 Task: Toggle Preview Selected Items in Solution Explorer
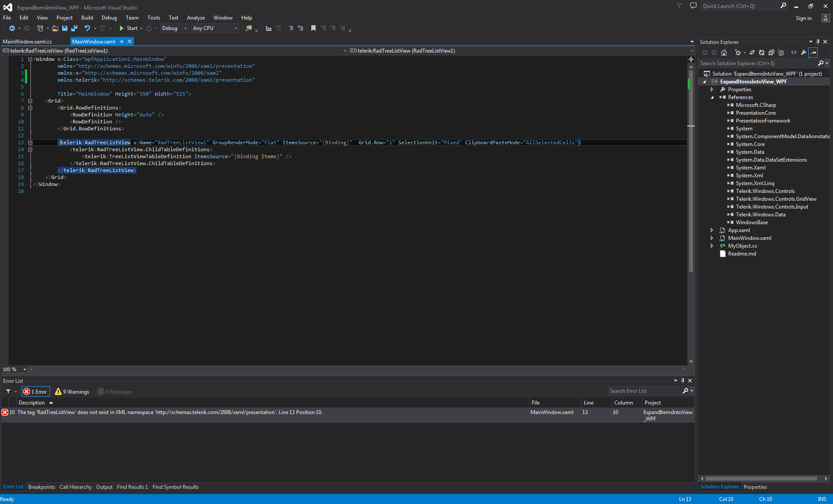[813, 53]
